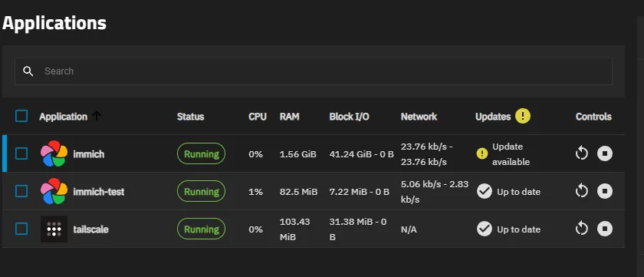Check the tailscale row checkbox

coord(21,229)
